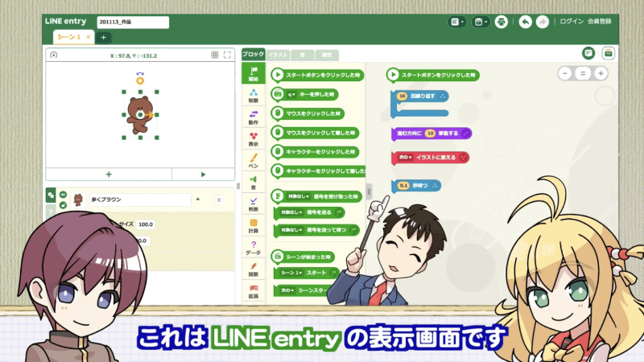Screen dimensions: 644x362
Task: Select マウスをクリックして離した時 palette block
Action: coord(315,133)
